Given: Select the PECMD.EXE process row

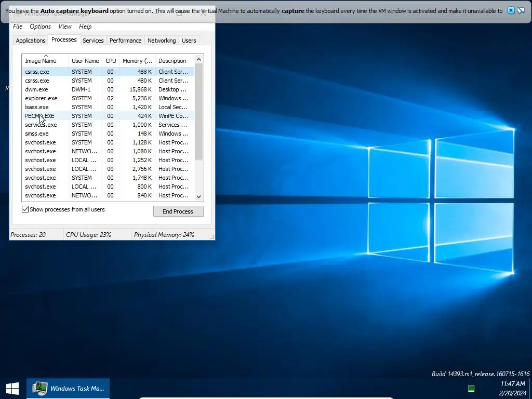Looking at the screenshot, I should tap(108, 116).
